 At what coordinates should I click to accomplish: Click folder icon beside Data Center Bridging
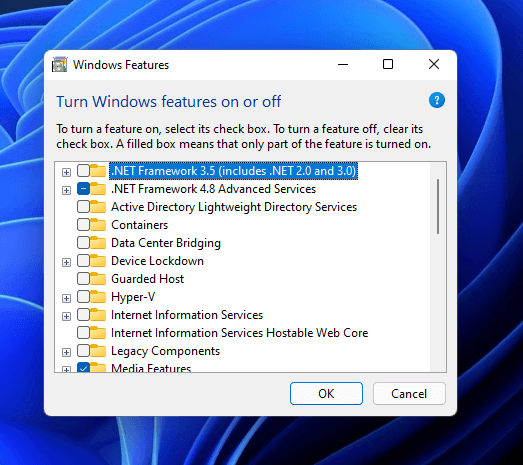(98, 243)
